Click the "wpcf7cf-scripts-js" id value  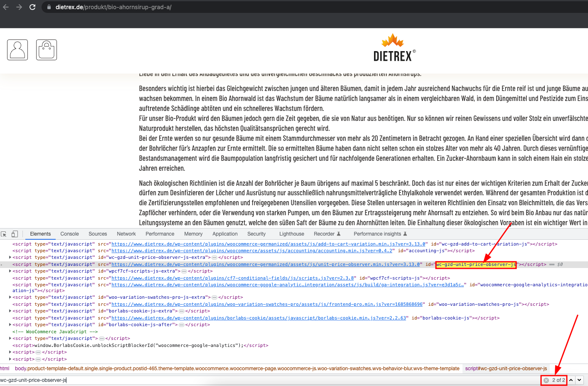coord(394,278)
